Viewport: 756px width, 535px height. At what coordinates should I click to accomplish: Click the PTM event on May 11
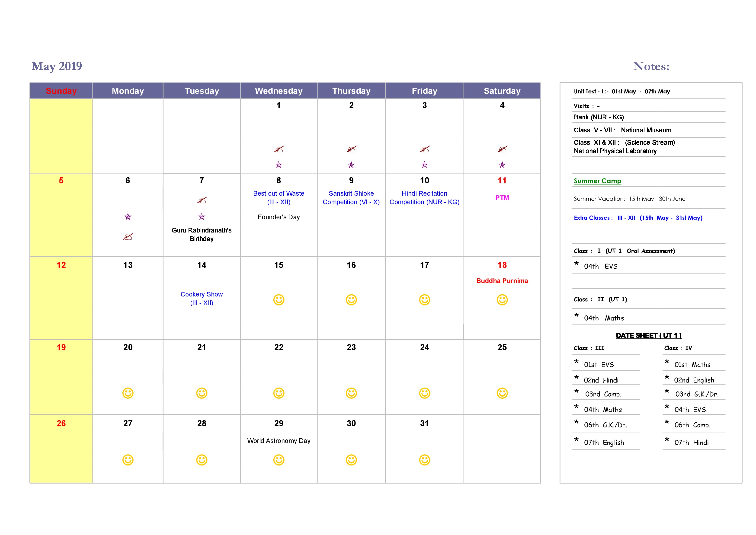pyautogui.click(x=502, y=198)
